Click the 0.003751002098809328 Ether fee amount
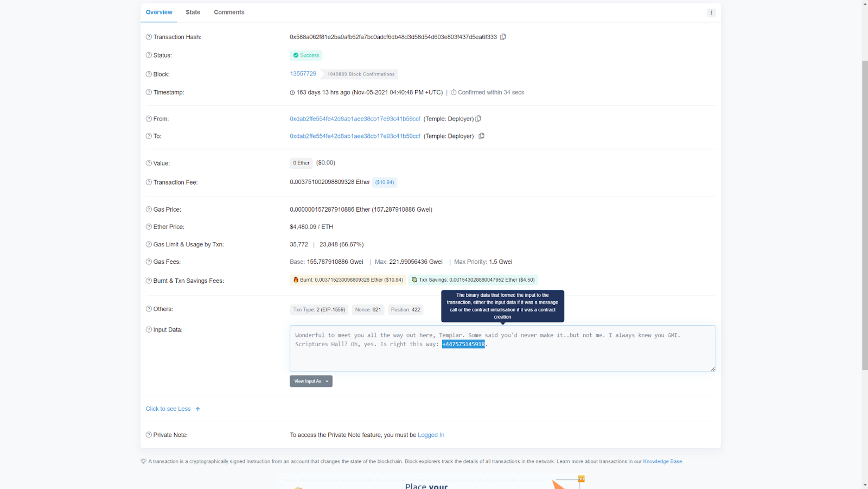The image size is (868, 489). click(330, 182)
